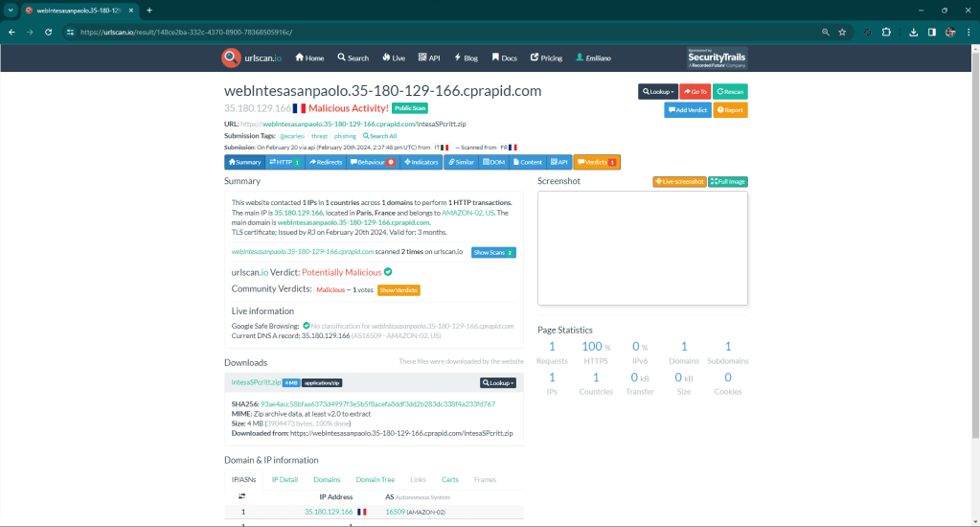Open the Lookup dropdown near Go To
This screenshot has width=980, height=527.
coord(657,92)
